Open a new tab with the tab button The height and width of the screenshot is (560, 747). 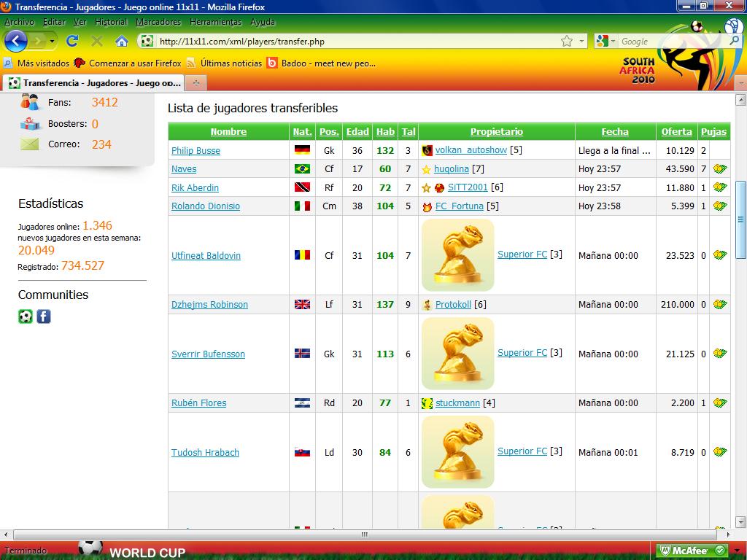197,82
